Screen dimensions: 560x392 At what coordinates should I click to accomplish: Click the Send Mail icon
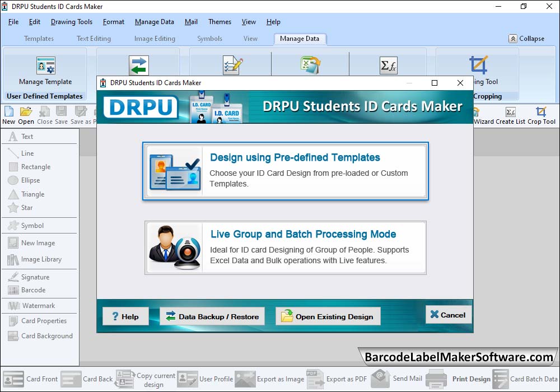[x=380, y=379]
